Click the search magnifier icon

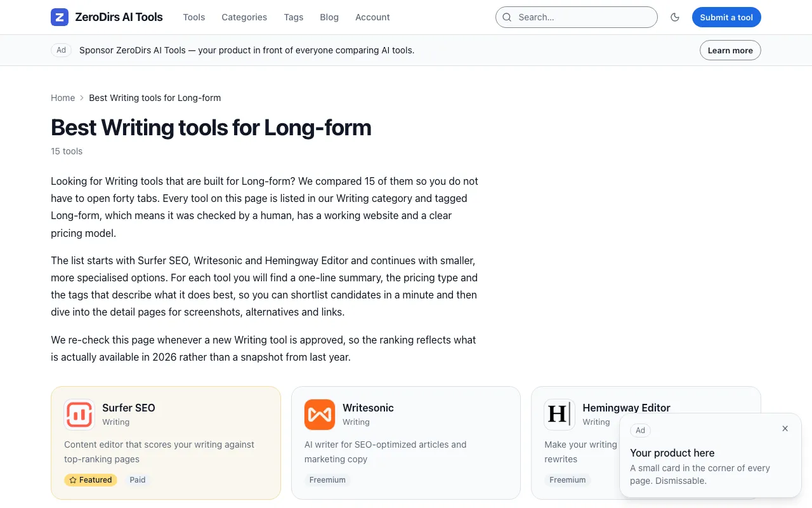507,17
